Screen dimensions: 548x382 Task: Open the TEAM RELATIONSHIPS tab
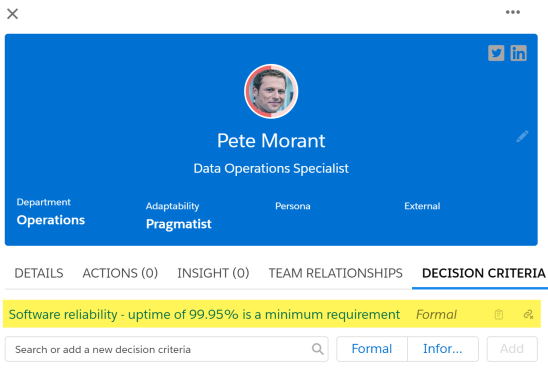tap(336, 273)
